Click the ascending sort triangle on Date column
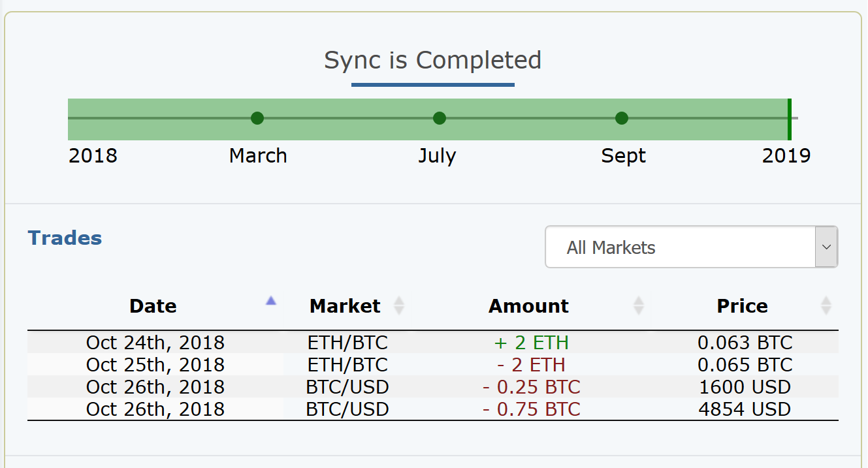The height and width of the screenshot is (468, 868). [270, 301]
